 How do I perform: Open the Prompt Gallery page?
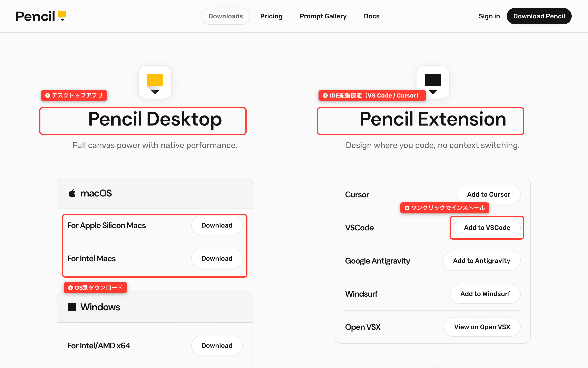coord(323,16)
